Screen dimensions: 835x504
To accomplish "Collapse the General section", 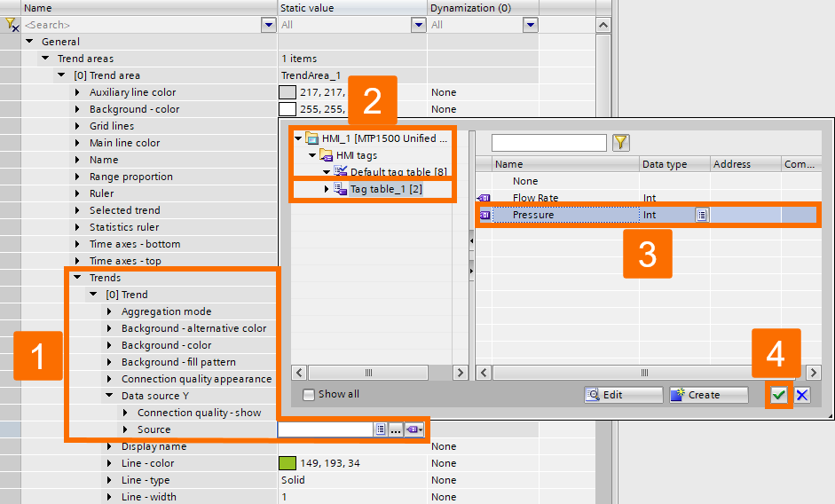I will (x=30, y=42).
